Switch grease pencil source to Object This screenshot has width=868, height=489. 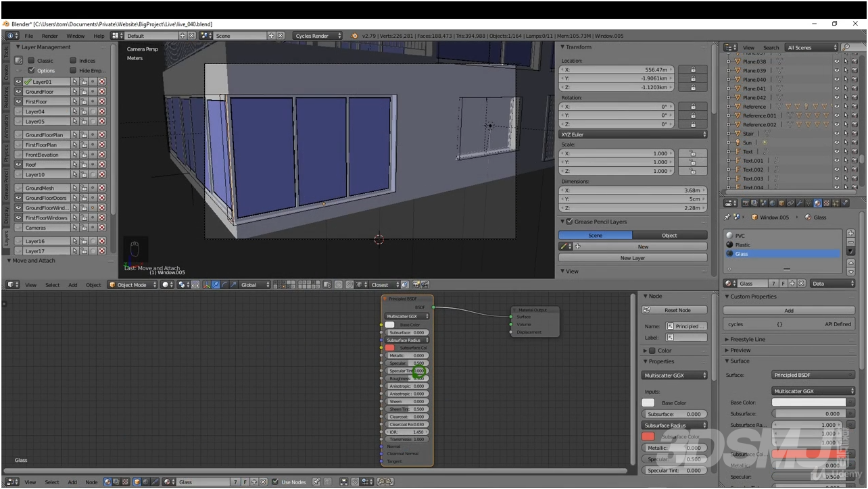point(670,235)
